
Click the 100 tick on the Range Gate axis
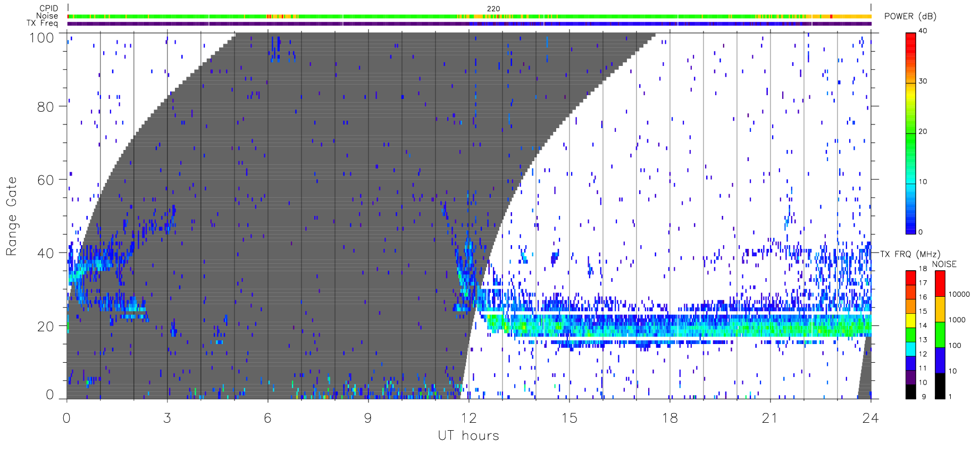(x=41, y=38)
